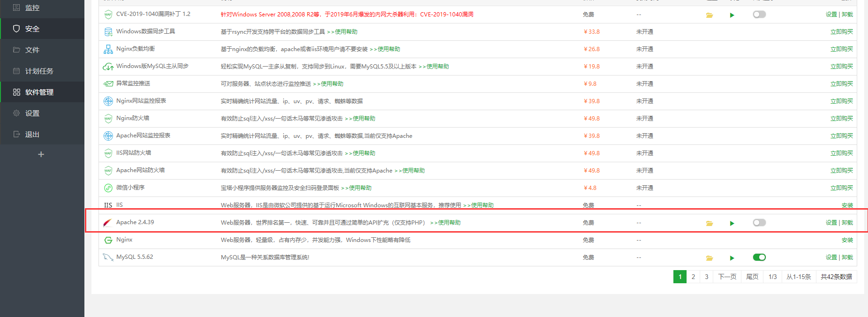The width and height of the screenshot is (868, 317).
Task: Click the green play icon in Apache 2.4.39 row
Action: click(x=732, y=223)
